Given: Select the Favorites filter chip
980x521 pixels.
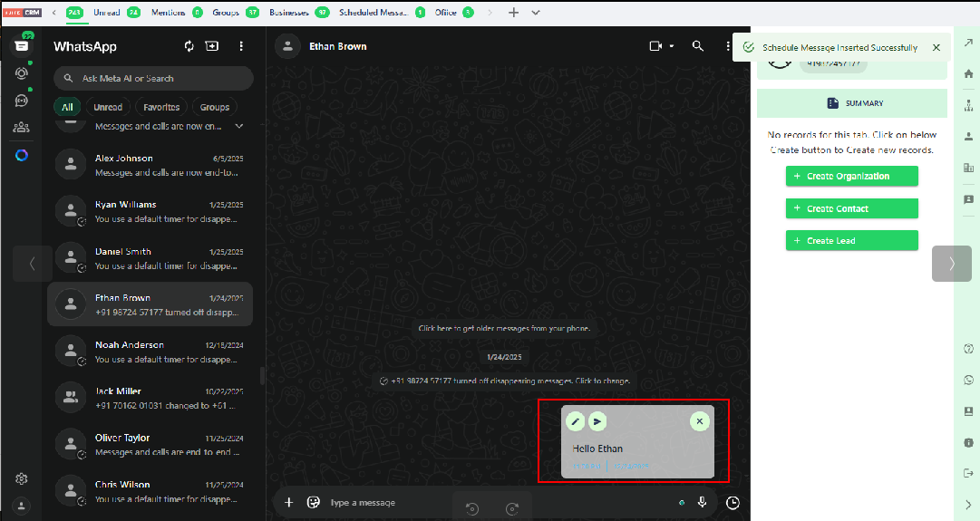Looking at the screenshot, I should point(161,107).
